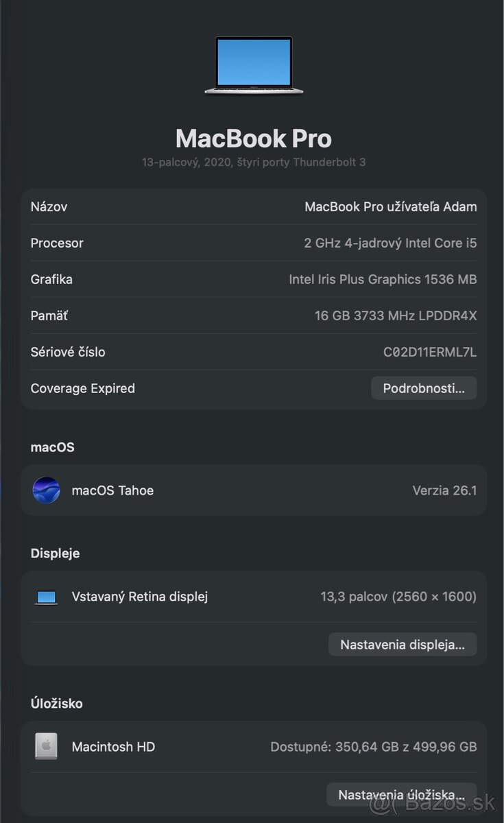Click the Macintosh HD drive icon
Viewport: 504px width, 823px height.
coord(45,746)
